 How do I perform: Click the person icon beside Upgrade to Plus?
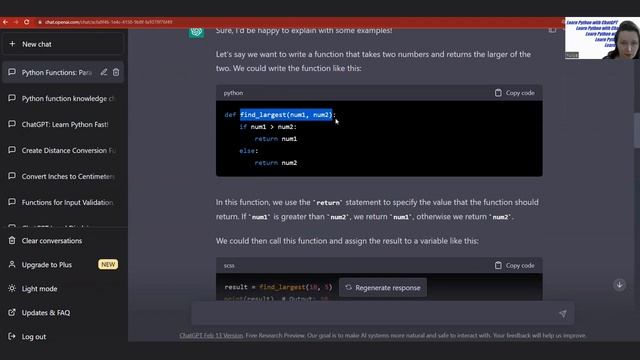pos(12,264)
